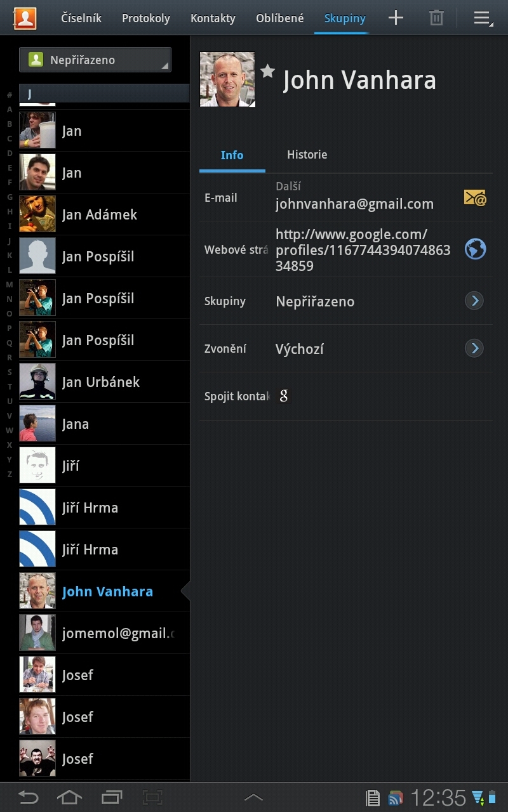This screenshot has height=812, width=508.
Task: Open recent apps from the navigation bar
Action: 110,796
